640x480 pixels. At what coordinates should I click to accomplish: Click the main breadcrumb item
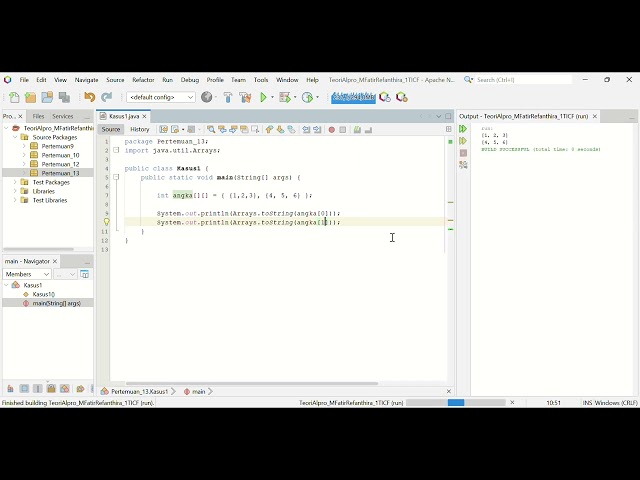[x=198, y=391]
